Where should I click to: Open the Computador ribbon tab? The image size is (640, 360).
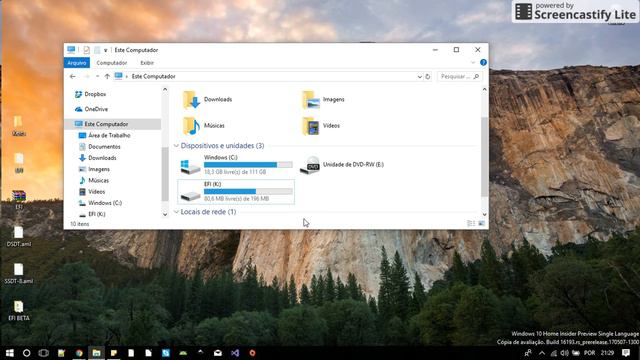point(112,63)
